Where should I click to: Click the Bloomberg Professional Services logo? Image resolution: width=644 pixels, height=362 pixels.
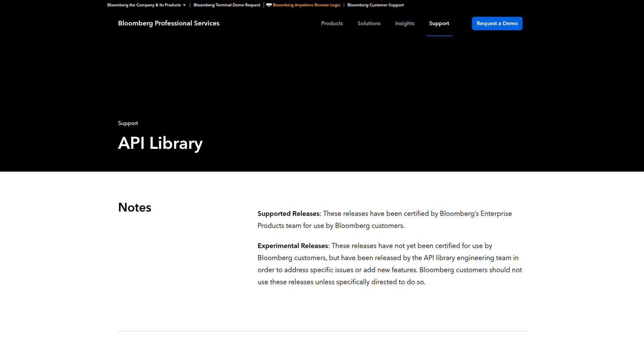[x=169, y=23]
